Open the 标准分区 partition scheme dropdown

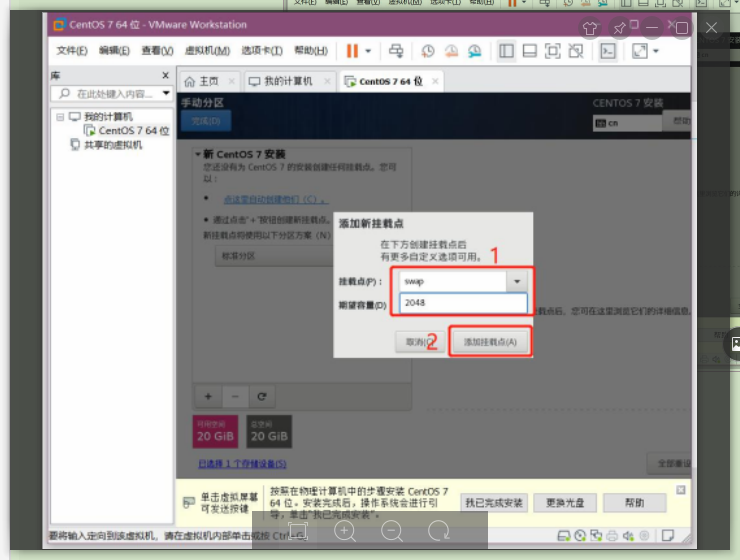click(275, 256)
